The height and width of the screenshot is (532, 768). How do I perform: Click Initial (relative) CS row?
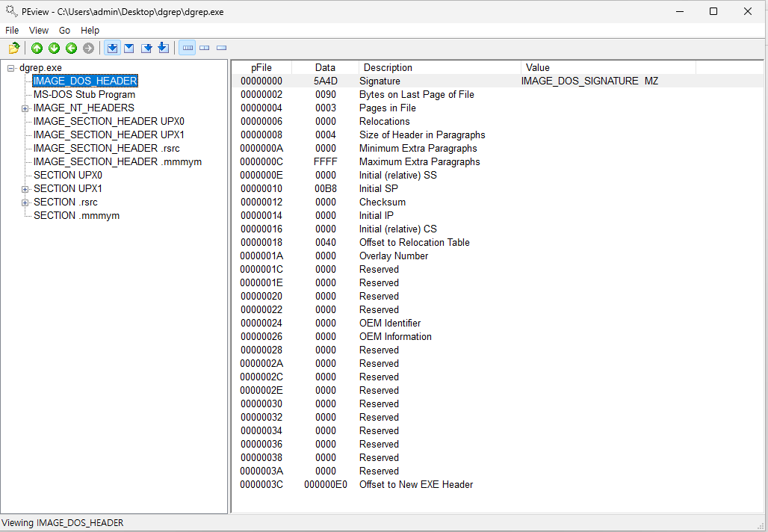(x=497, y=229)
